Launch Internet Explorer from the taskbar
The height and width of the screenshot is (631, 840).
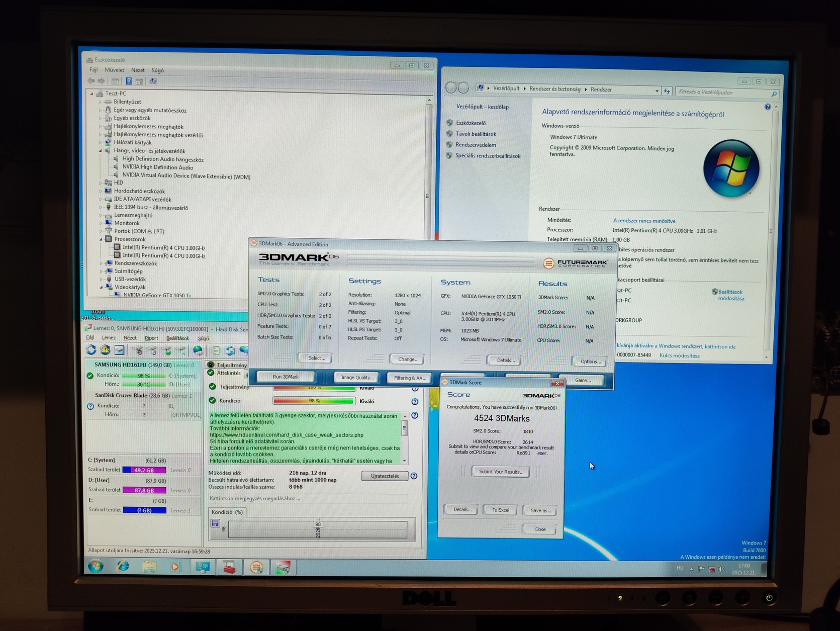coord(123,567)
